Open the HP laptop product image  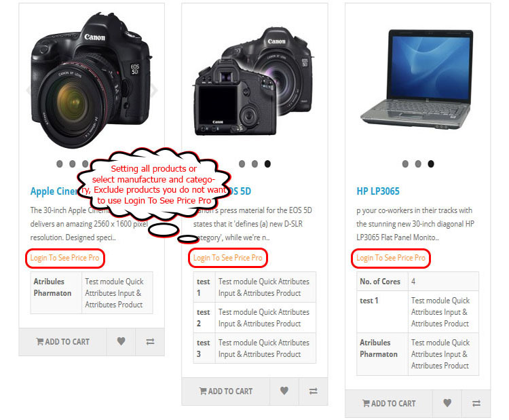pyautogui.click(x=418, y=79)
